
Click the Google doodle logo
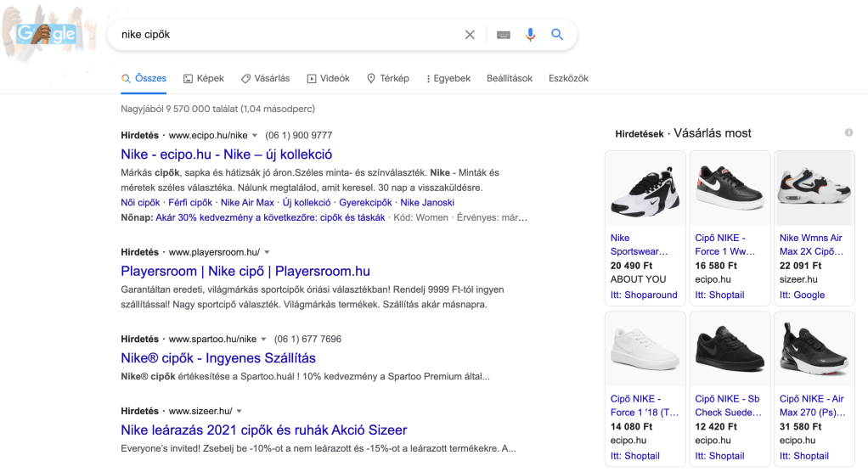(x=47, y=34)
